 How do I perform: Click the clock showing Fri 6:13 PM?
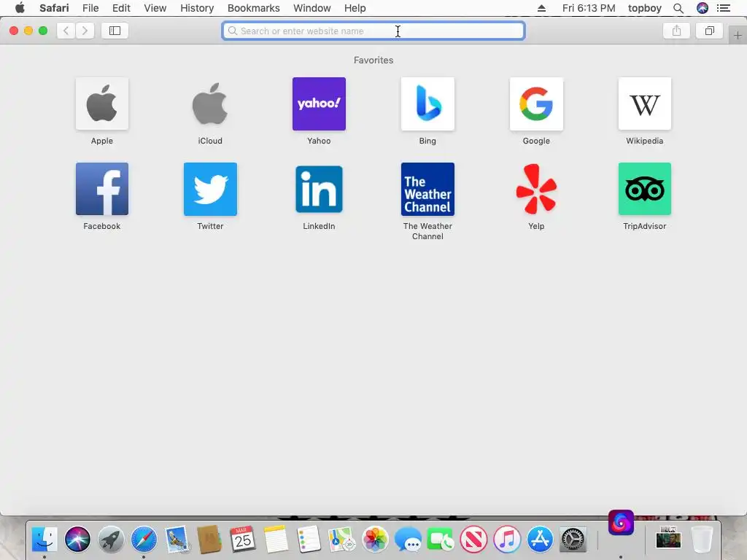tap(589, 8)
